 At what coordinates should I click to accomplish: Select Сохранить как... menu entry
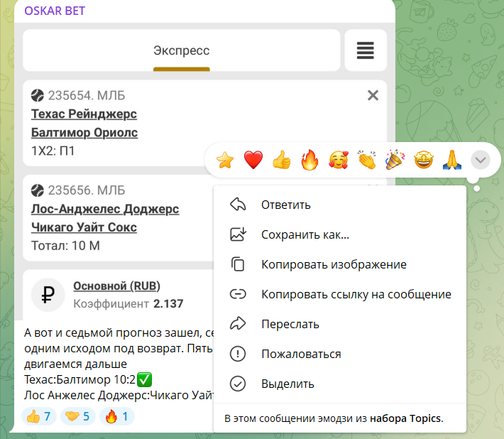click(305, 234)
